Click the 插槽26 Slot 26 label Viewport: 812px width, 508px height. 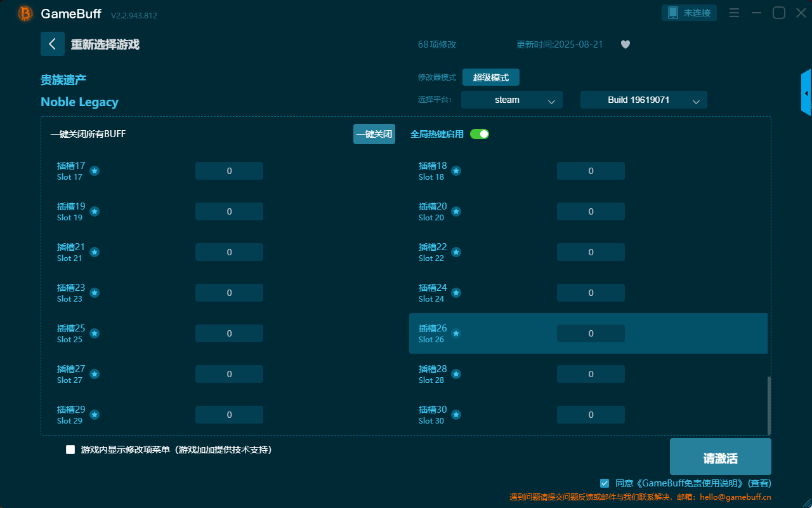pos(433,333)
